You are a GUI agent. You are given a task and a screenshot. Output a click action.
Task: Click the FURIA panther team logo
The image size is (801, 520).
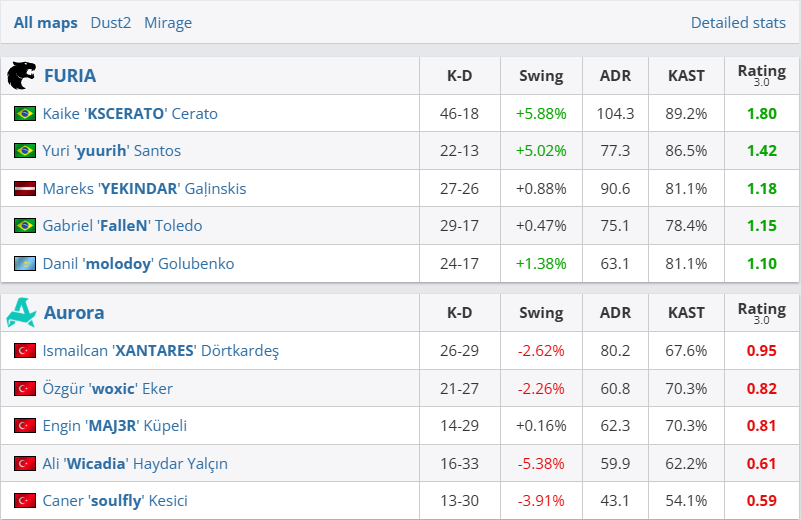point(21,76)
